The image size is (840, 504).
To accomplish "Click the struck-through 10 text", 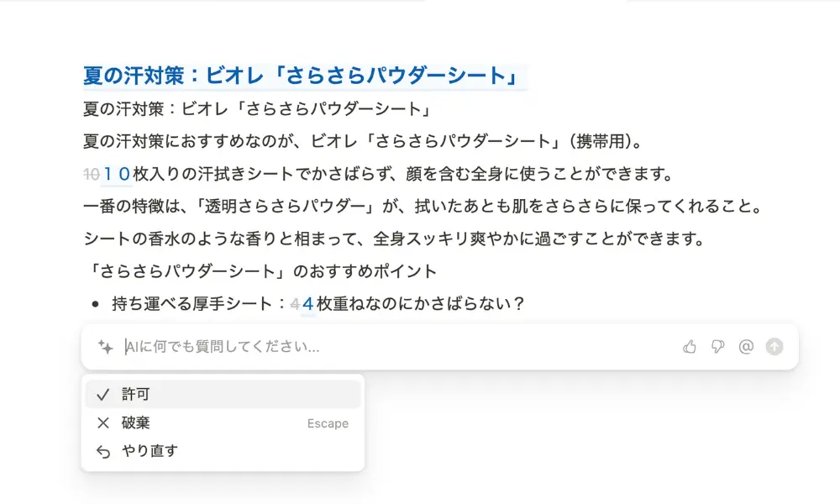I will [x=92, y=174].
